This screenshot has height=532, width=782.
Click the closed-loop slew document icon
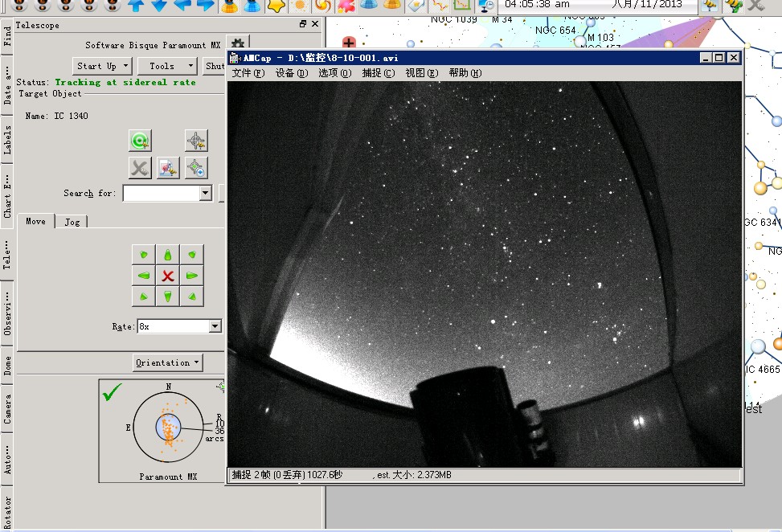(x=168, y=168)
